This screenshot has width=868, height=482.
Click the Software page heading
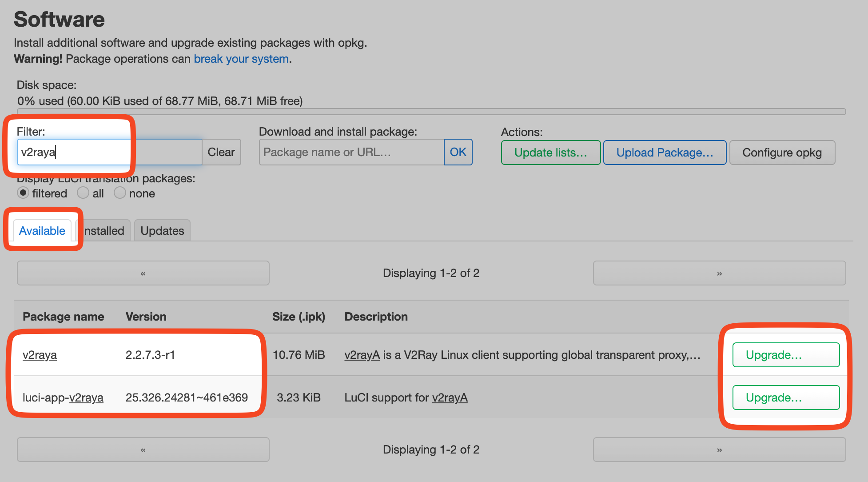coord(59,20)
